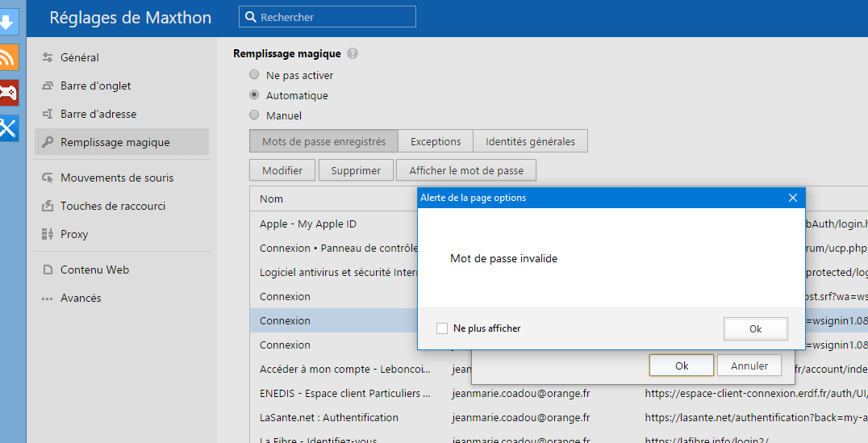The image size is (868, 443).
Task: Click the Proxy icon in the menu
Action: (x=48, y=234)
